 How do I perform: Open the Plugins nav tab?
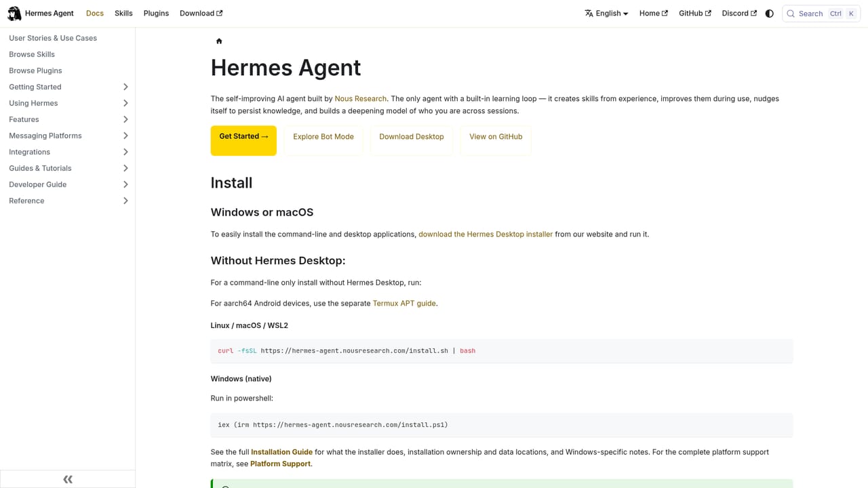pos(156,14)
